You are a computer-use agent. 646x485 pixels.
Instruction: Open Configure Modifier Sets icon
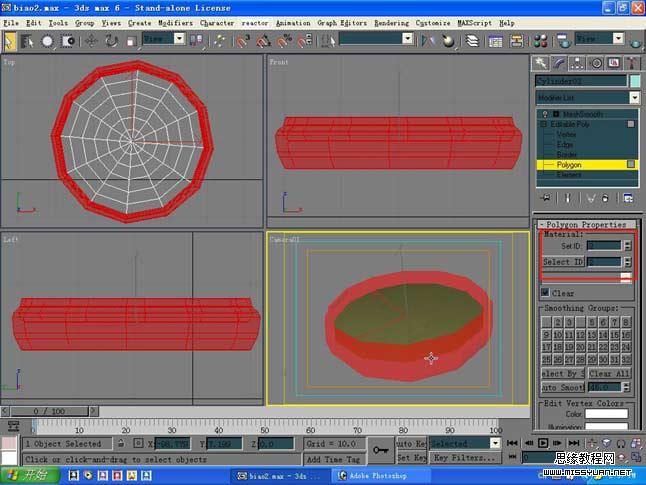click(628, 198)
